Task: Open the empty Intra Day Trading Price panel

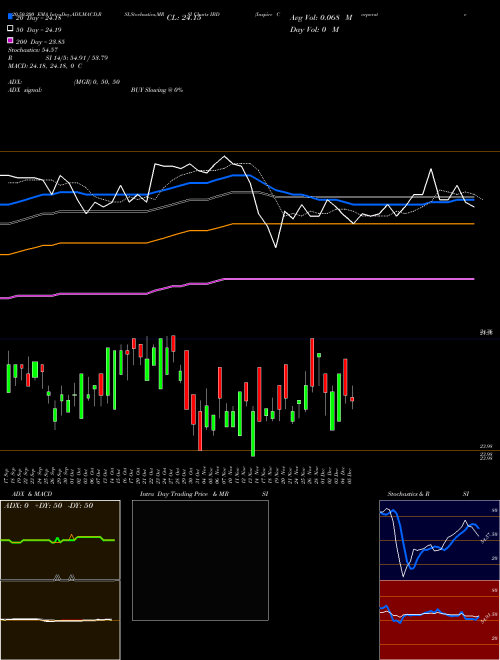Action: point(200,560)
